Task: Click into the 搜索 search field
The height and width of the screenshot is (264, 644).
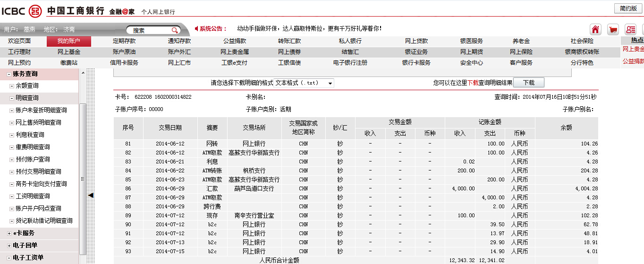Action: [150, 30]
